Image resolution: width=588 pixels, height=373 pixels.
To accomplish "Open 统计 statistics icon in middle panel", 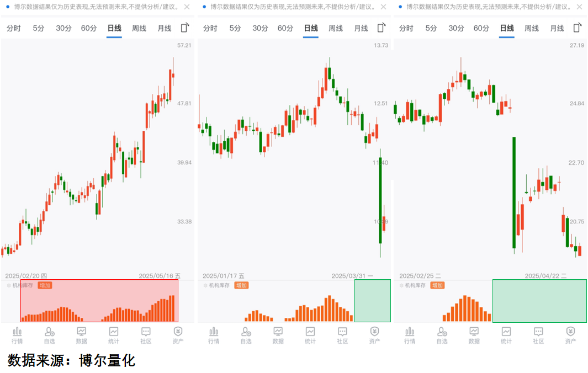I will [310, 334].
